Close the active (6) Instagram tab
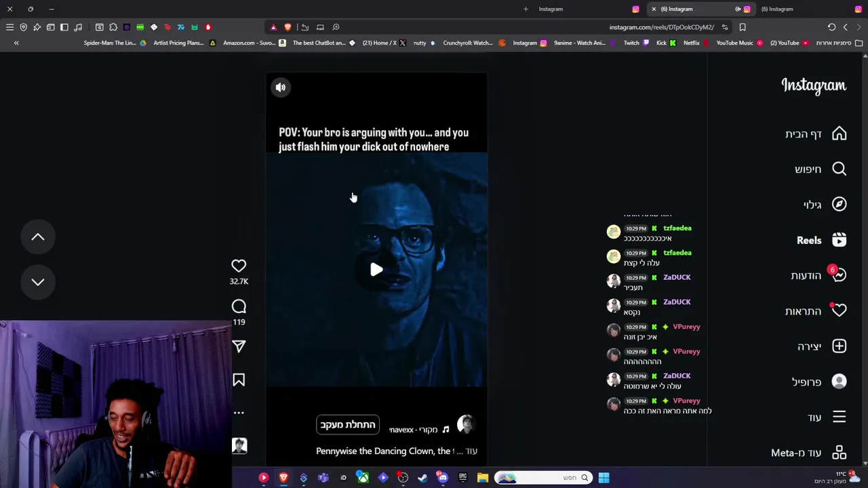The width and height of the screenshot is (868, 488). pos(654,9)
